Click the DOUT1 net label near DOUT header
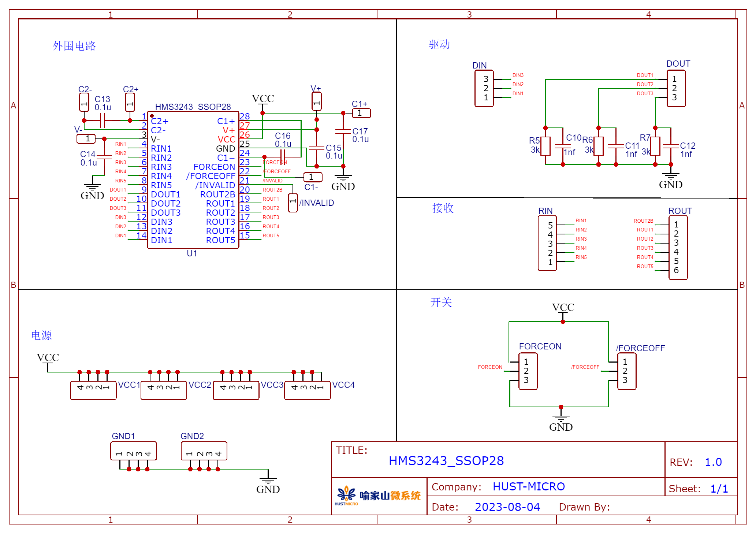The image size is (756, 534). tap(645, 75)
